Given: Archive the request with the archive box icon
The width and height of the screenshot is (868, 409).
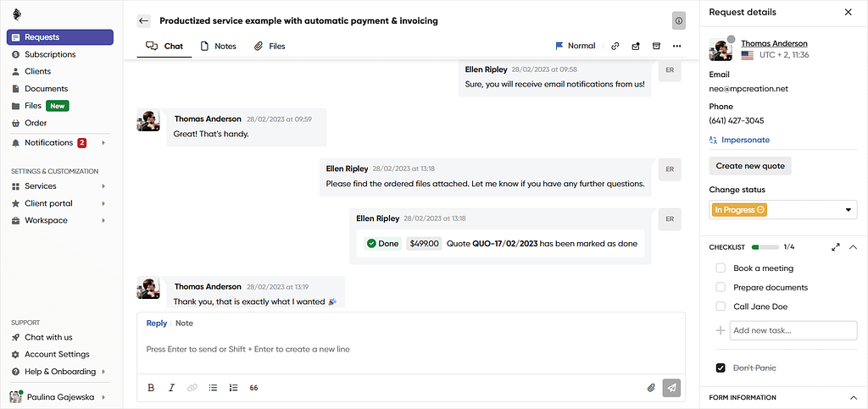Looking at the screenshot, I should click(657, 46).
